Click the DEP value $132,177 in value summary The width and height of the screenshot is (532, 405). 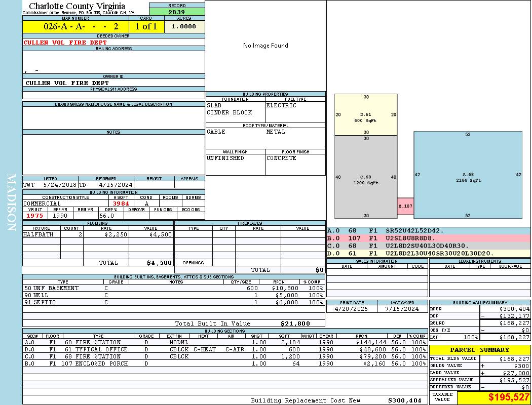pyautogui.click(x=514, y=316)
